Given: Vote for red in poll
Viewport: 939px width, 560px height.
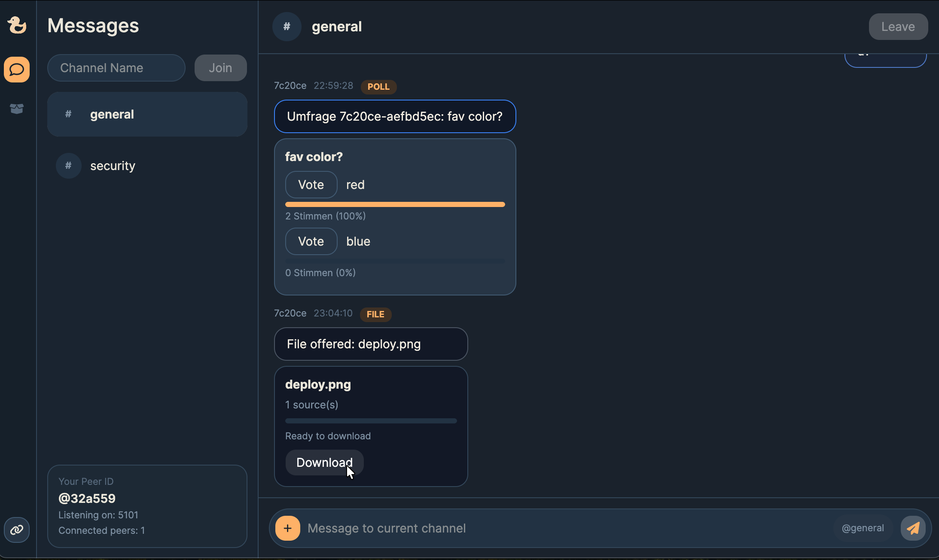Looking at the screenshot, I should [x=311, y=185].
